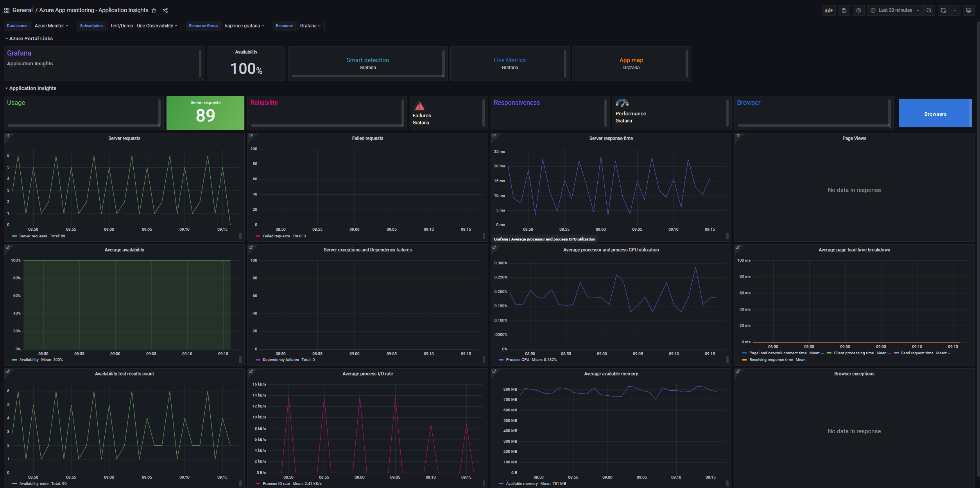The image size is (980, 488).
Task: Open Last 30 minutes time picker
Action: [895, 11]
